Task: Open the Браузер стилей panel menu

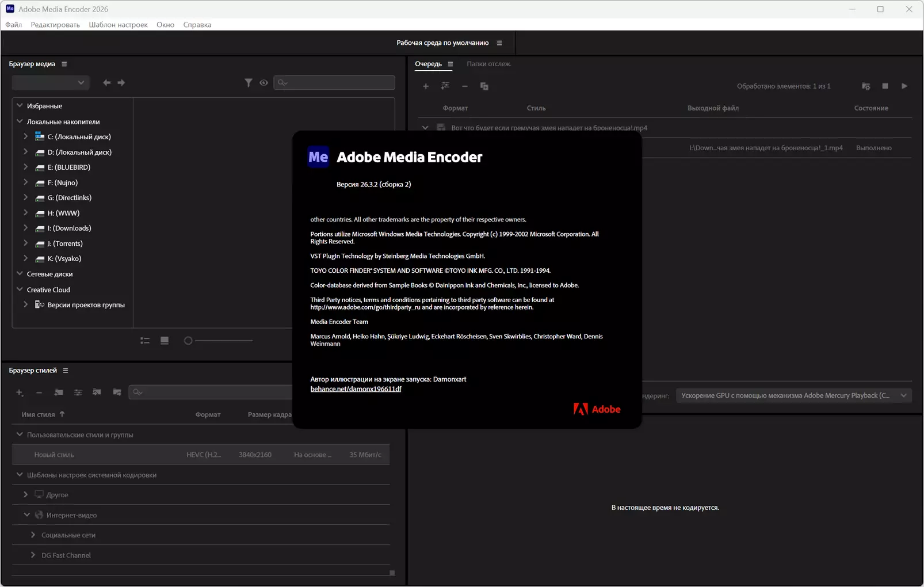Action: [x=66, y=371]
